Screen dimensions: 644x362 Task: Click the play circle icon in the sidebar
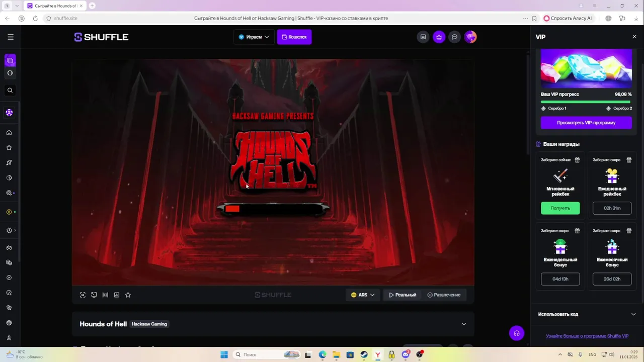[9, 278]
